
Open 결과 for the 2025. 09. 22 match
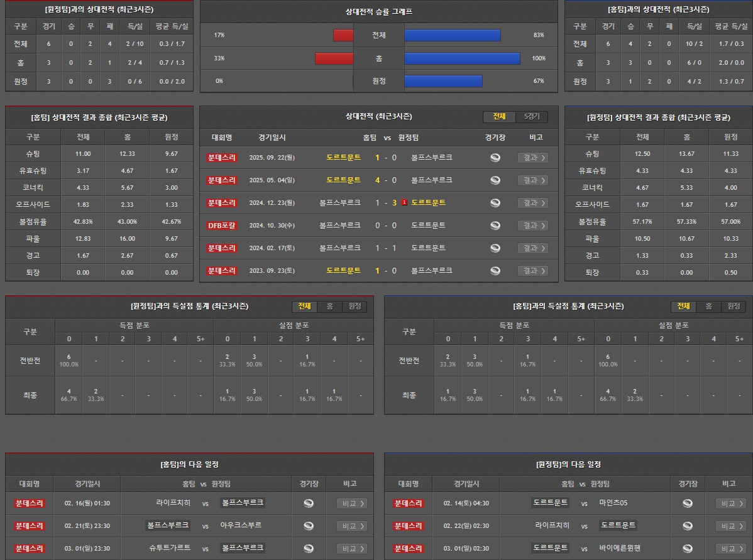[x=533, y=158]
